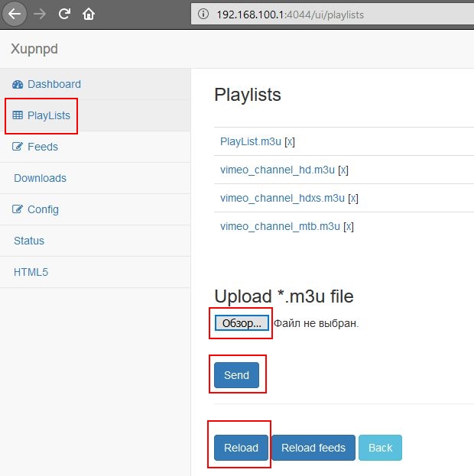Open the PlayList.m3u playlist link
The image size is (474, 476).
(x=251, y=141)
